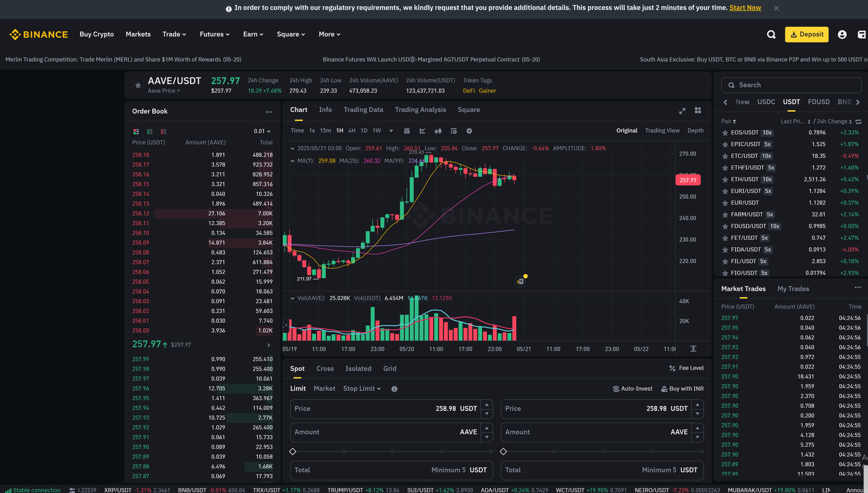Viewport: 868px width, 493px height.
Task: Favorite the ETH/USDT pair
Action: [725, 180]
